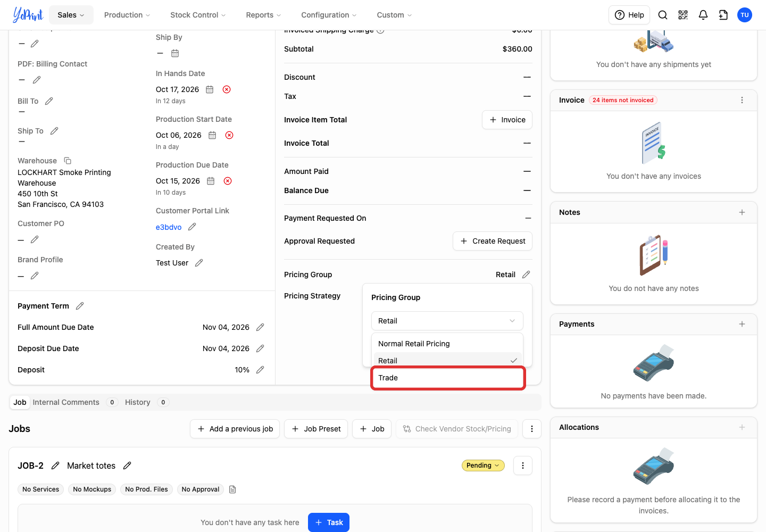Open the Invoice panel options menu

[x=742, y=100]
